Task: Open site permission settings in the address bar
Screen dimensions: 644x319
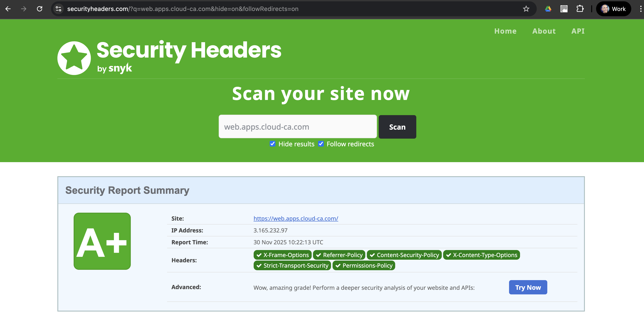Action: pyautogui.click(x=58, y=9)
